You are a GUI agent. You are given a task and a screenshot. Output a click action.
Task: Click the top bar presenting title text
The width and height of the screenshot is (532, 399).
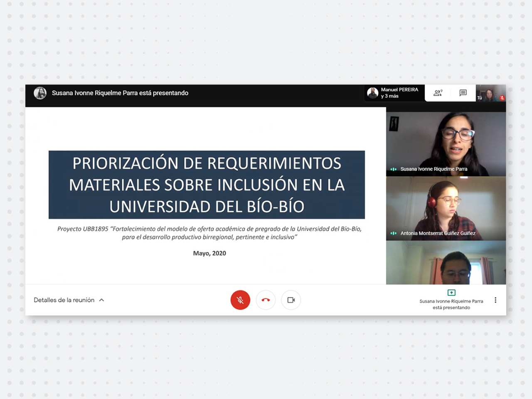(120, 93)
